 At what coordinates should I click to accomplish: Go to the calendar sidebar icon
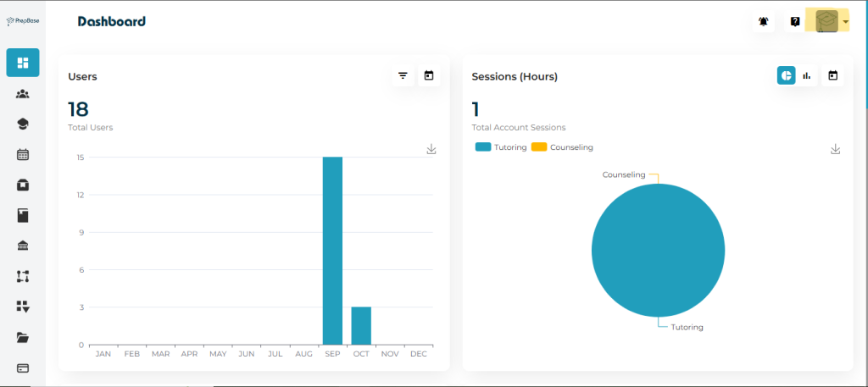[x=23, y=155]
